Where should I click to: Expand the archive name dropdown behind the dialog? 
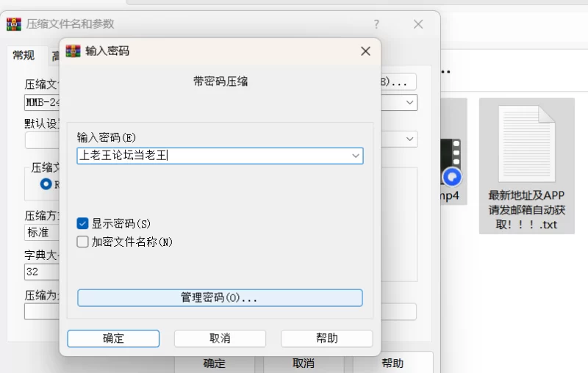(x=409, y=102)
